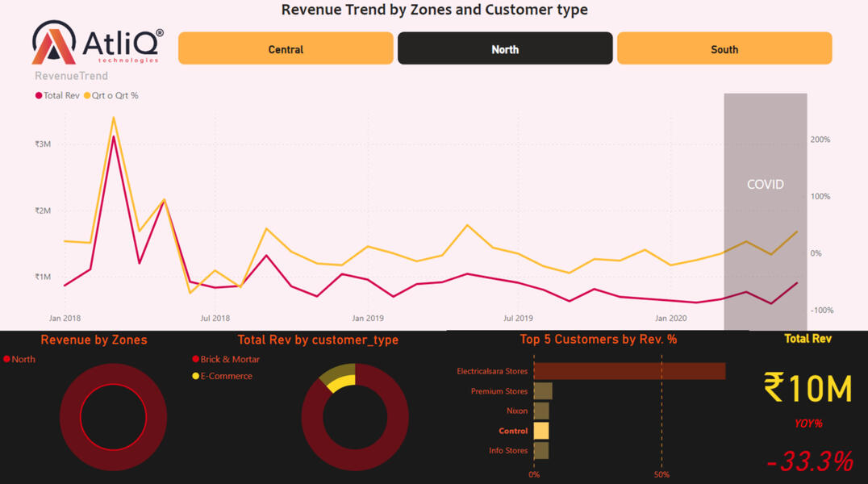Select the Premium Stores bar
The width and height of the screenshot is (868, 484).
(543, 391)
